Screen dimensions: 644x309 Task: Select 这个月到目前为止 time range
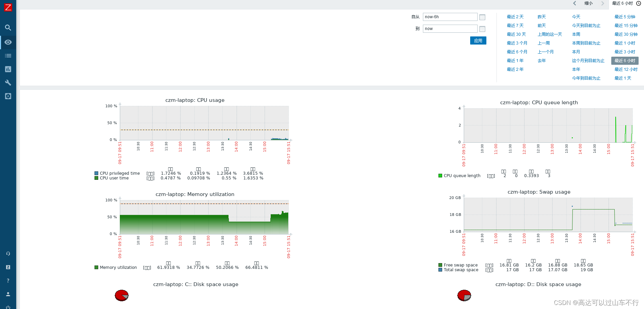pos(588,61)
